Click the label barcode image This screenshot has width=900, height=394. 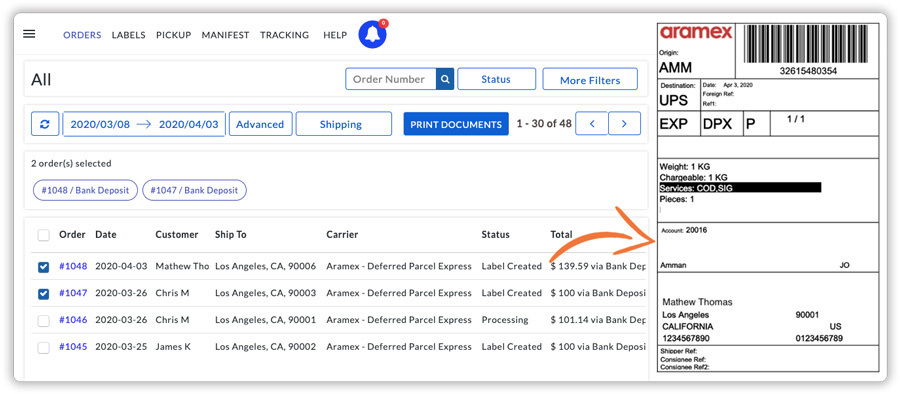pos(806,44)
